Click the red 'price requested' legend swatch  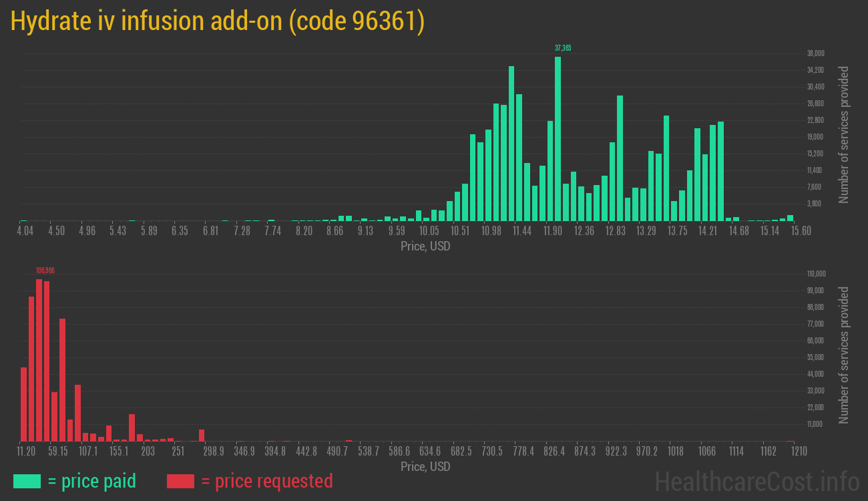pos(180,481)
